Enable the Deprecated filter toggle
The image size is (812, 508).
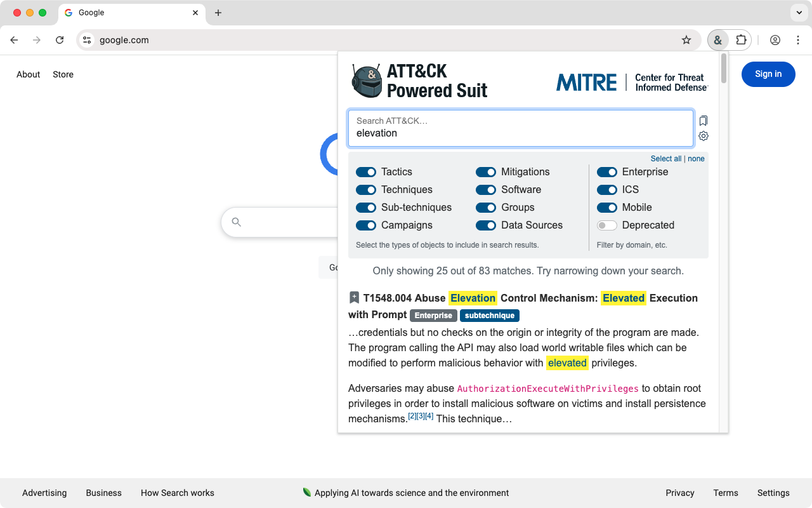pyautogui.click(x=606, y=225)
